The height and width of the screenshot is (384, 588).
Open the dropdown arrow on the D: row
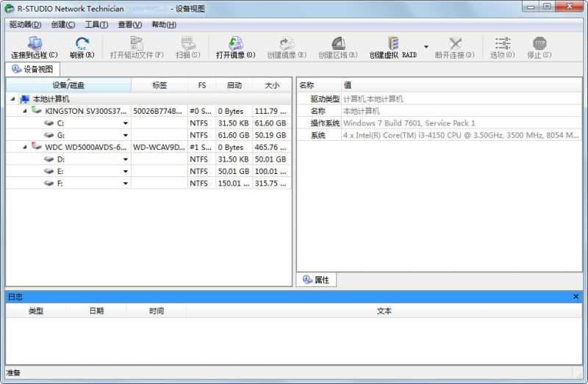(x=126, y=159)
